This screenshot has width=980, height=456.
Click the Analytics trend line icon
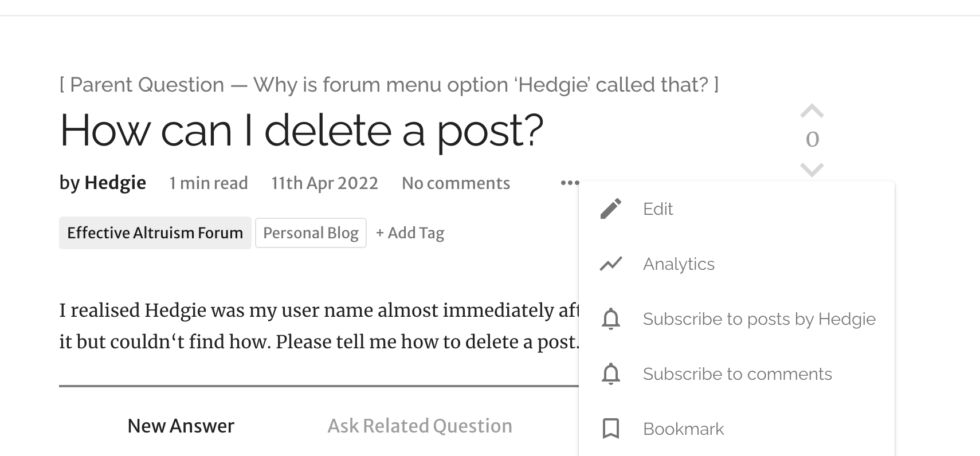pyautogui.click(x=611, y=264)
